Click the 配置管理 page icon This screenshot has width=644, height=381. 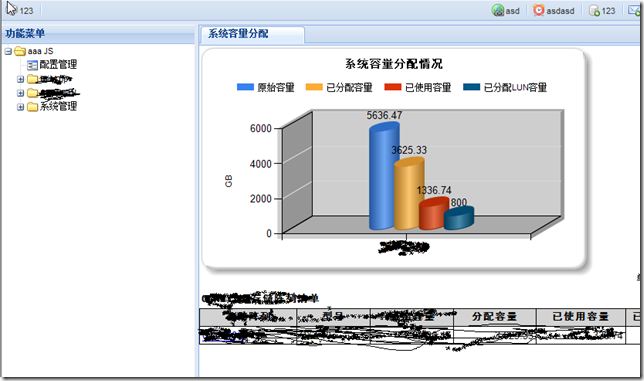tap(32, 65)
